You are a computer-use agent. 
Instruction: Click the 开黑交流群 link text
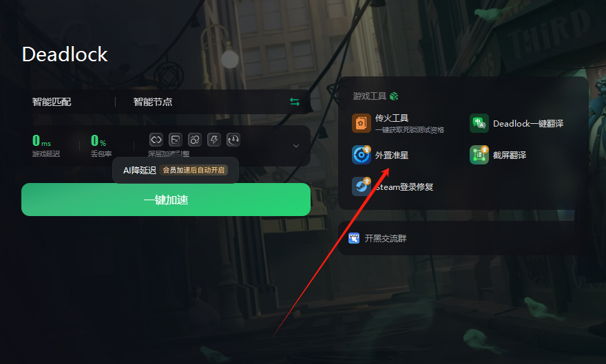(386, 239)
